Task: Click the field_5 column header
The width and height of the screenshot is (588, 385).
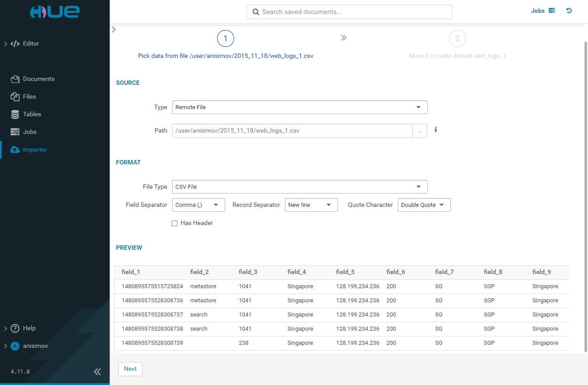Action: click(346, 272)
